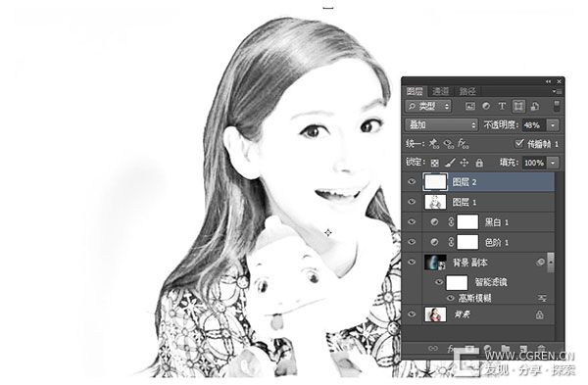Filter for adjustment layers icon
588x385 pixels.
point(486,107)
